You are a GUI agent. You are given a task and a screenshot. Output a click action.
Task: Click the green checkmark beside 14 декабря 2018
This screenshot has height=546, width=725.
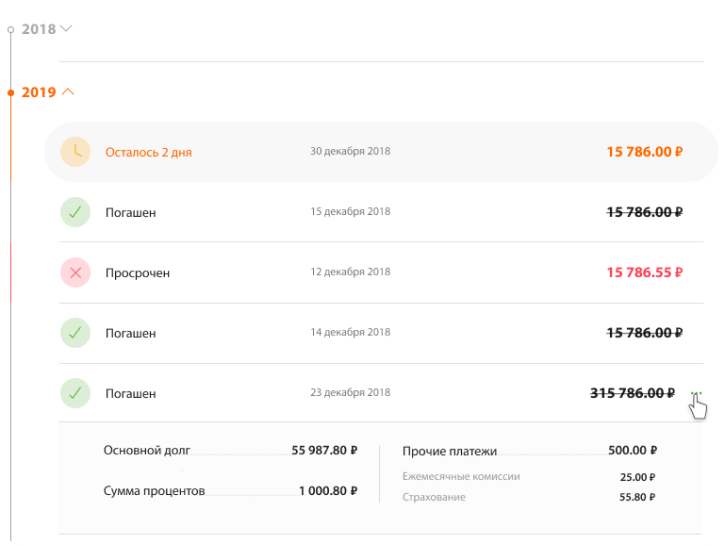75,332
